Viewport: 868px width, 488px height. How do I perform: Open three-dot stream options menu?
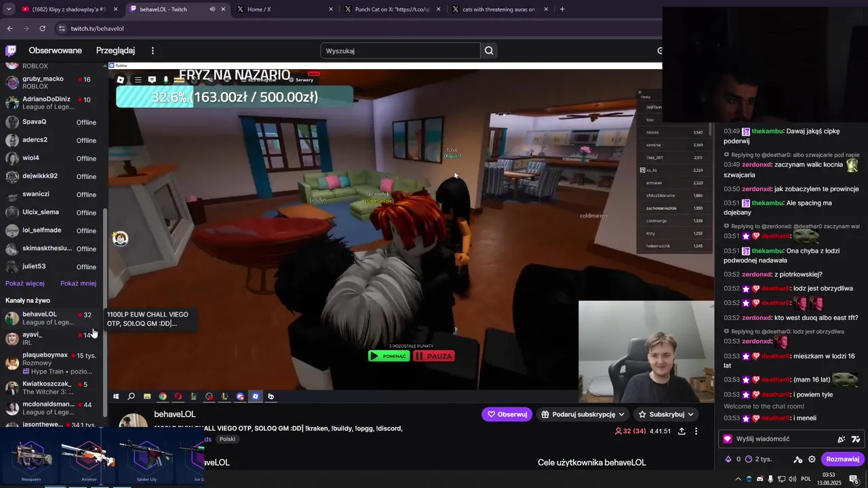click(x=696, y=431)
